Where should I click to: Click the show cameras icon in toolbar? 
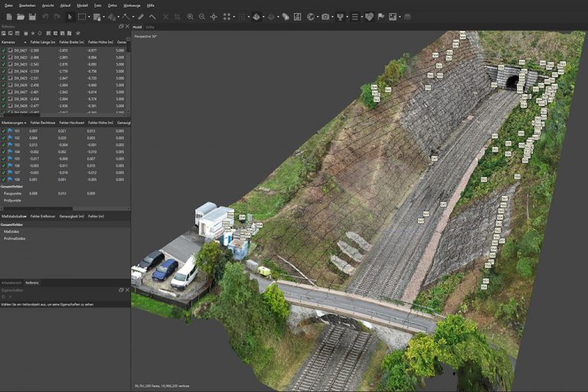click(325, 16)
